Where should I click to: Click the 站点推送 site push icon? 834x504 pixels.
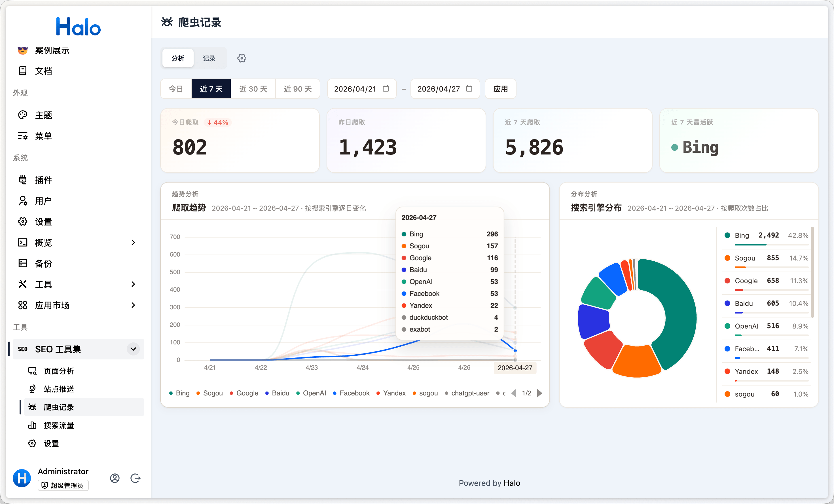(32, 389)
